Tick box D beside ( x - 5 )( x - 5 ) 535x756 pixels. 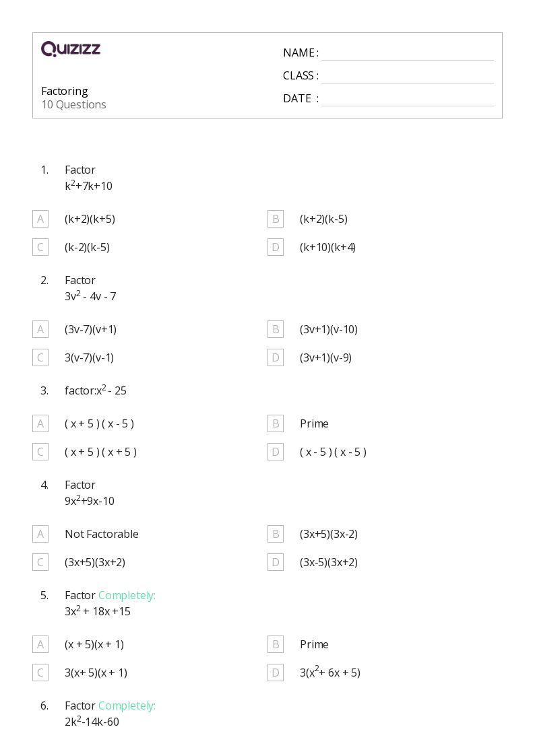pos(276,452)
